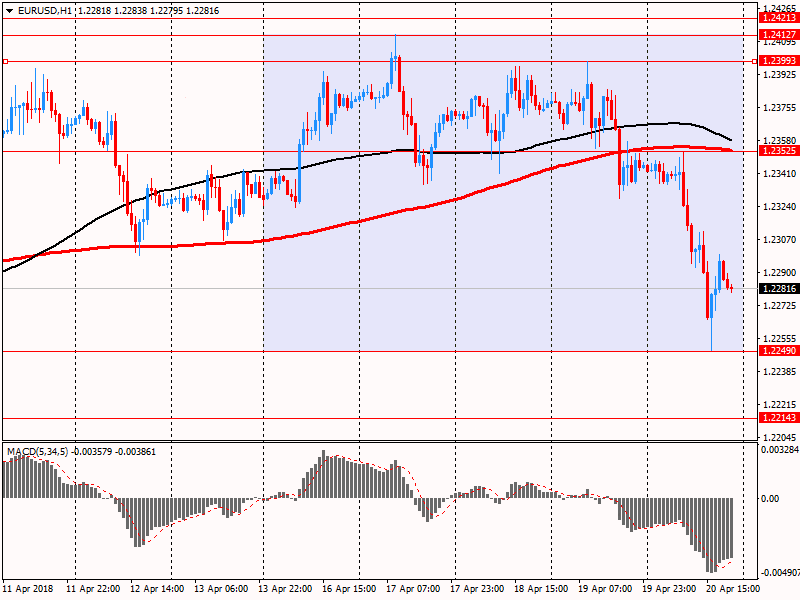Open the chart menu triangle beside EURUSD,H1
800x600 pixels.
point(9,10)
